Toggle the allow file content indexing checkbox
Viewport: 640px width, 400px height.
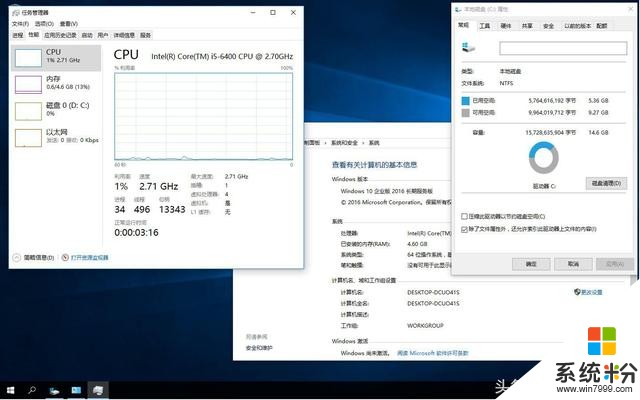(464, 229)
